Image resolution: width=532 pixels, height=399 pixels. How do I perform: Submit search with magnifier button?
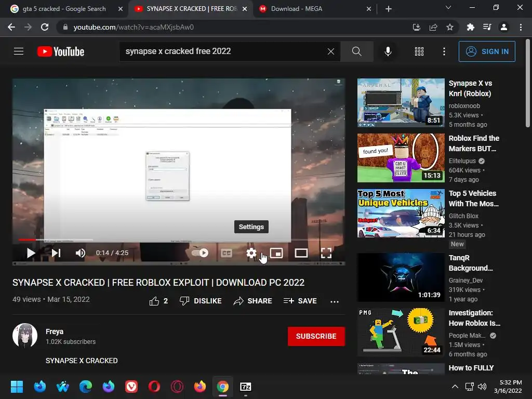pyautogui.click(x=356, y=51)
